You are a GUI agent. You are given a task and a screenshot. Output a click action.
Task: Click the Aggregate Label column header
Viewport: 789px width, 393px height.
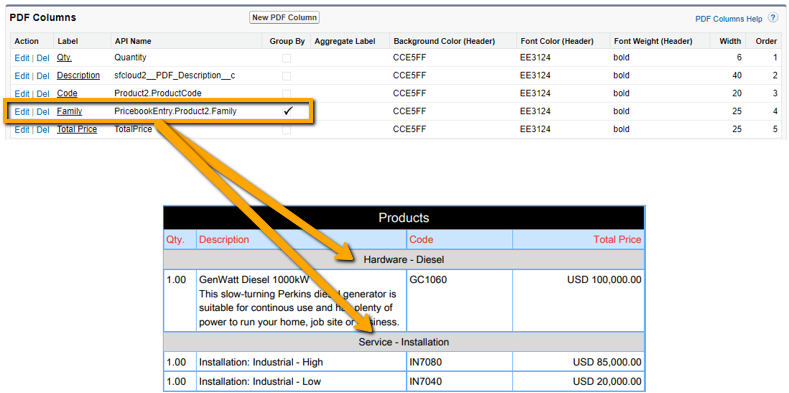[345, 41]
